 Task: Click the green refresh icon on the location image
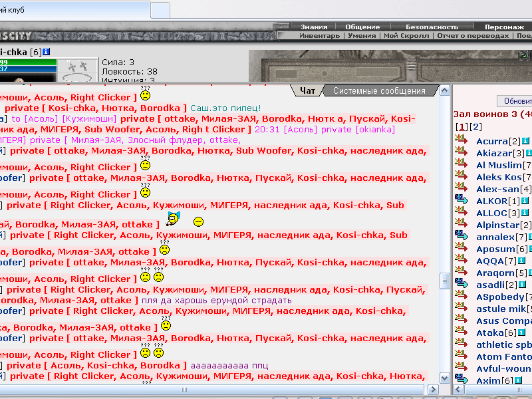pyautogui.click(x=524, y=55)
